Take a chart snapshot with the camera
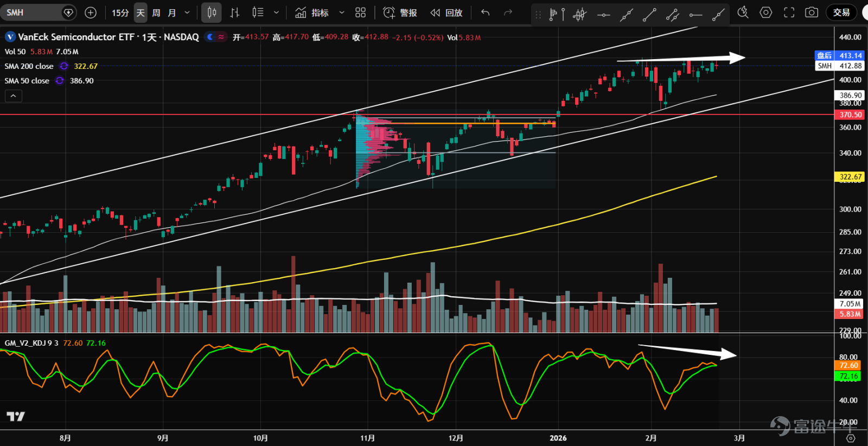The width and height of the screenshot is (868, 446). click(812, 12)
